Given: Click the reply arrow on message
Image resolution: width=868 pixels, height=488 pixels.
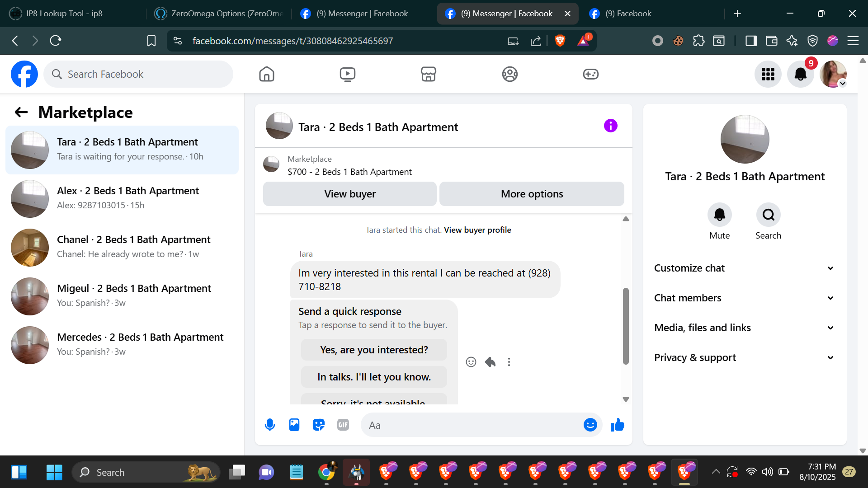Looking at the screenshot, I should (x=490, y=362).
